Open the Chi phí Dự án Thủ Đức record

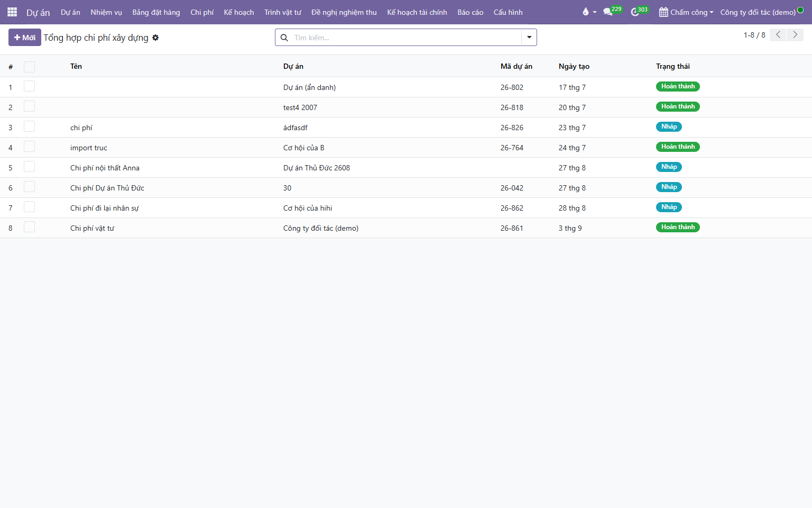coord(107,188)
